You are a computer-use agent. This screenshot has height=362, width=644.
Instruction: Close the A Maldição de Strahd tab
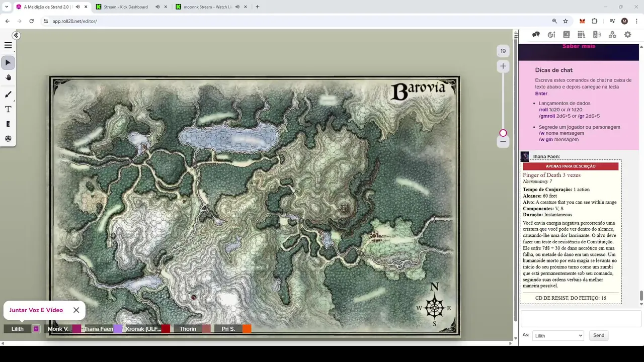tap(85, 7)
